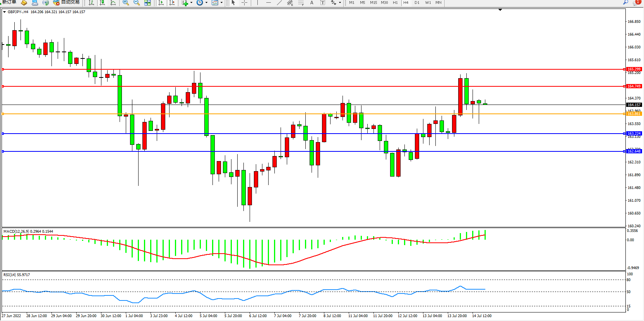Click the tile windows icon
644x321 pixels.
point(147,3)
